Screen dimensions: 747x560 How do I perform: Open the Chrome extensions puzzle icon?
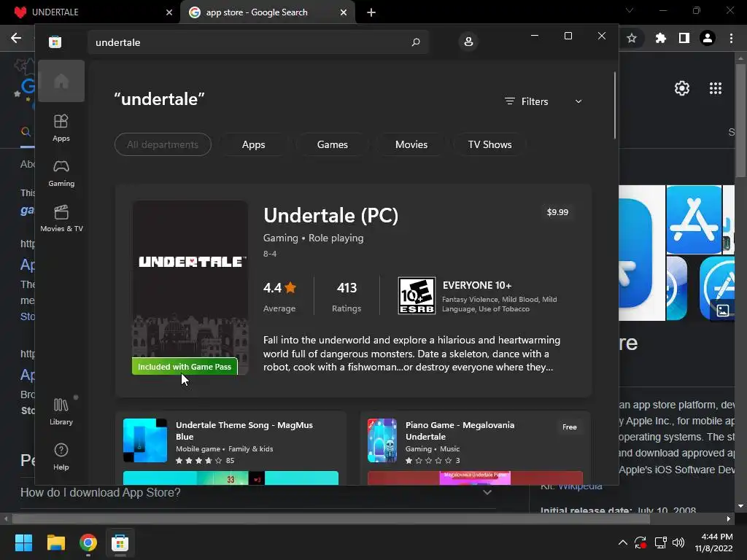[x=660, y=38]
